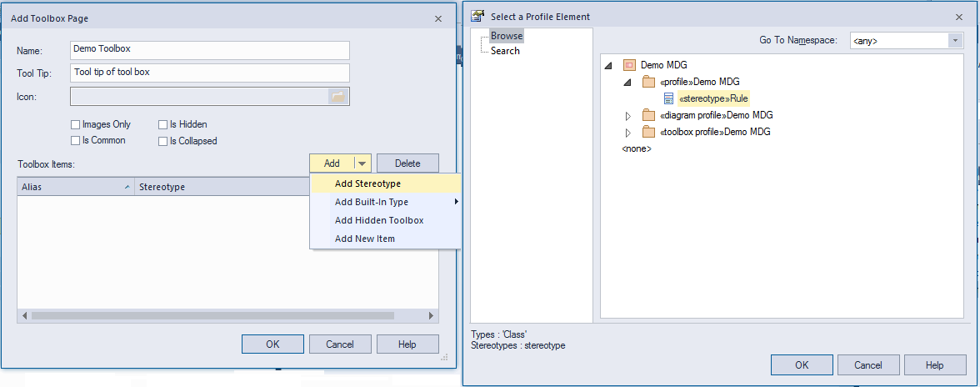Click the diagram profile folder icon

click(648, 115)
